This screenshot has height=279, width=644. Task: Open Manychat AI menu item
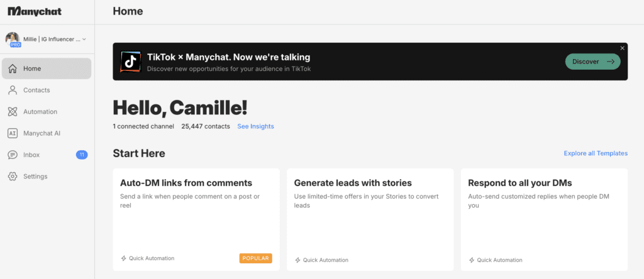[42, 133]
